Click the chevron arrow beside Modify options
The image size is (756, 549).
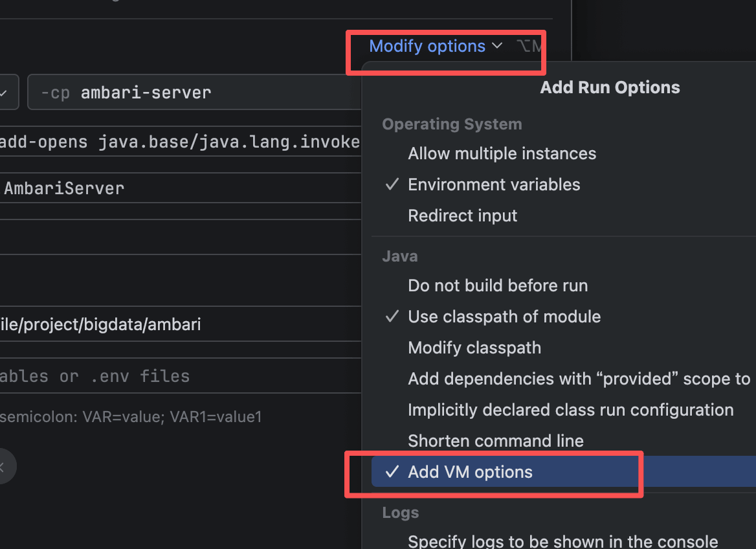click(x=497, y=46)
